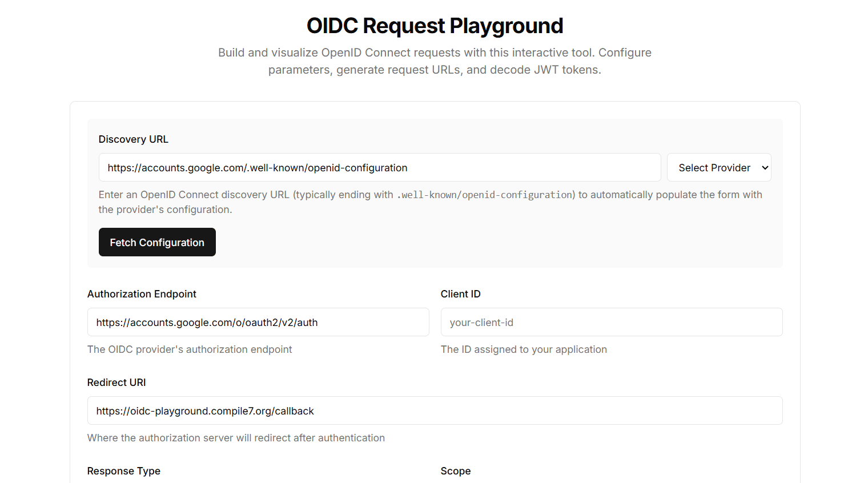The image size is (868, 483).
Task: Select the Redirect URI input field
Action: click(434, 411)
